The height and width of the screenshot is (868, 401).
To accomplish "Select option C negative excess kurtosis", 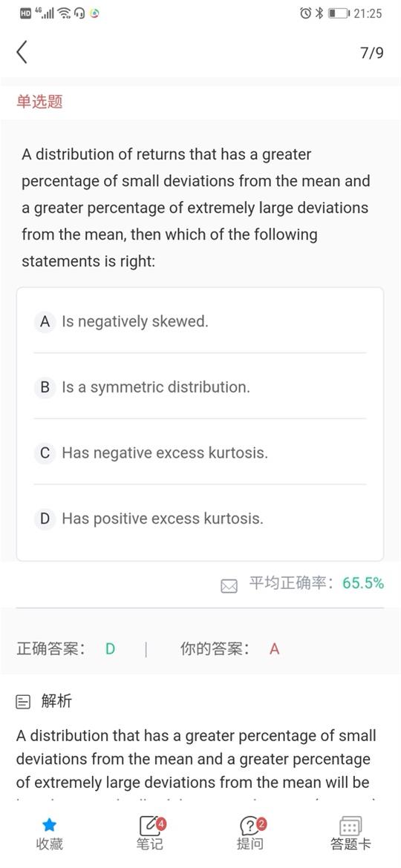I will tap(200, 453).
